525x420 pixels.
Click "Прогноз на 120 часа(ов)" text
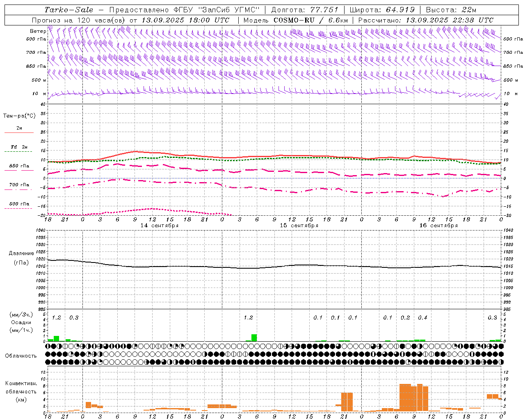point(79,20)
